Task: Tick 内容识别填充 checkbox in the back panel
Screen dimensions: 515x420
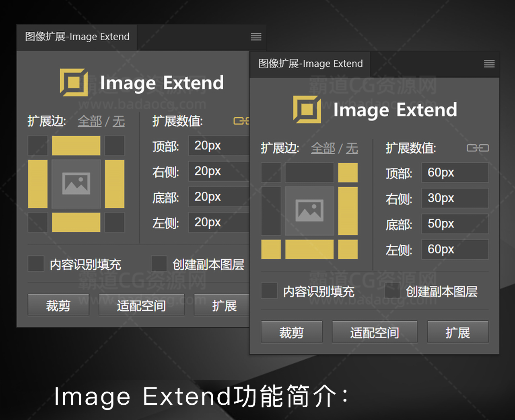Action: 36,264
